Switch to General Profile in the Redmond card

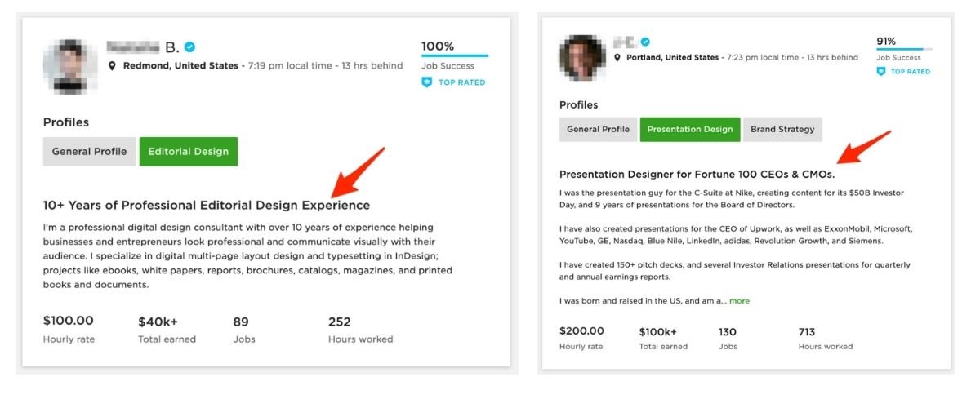pos(89,152)
